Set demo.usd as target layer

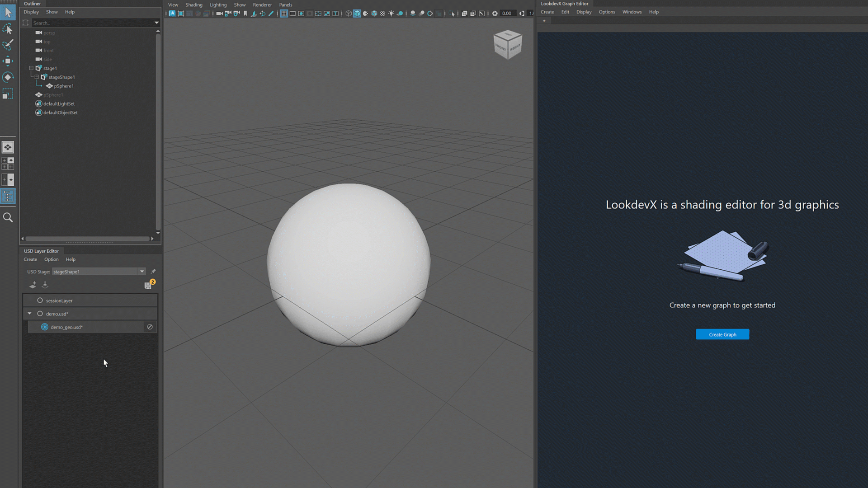[40, 314]
